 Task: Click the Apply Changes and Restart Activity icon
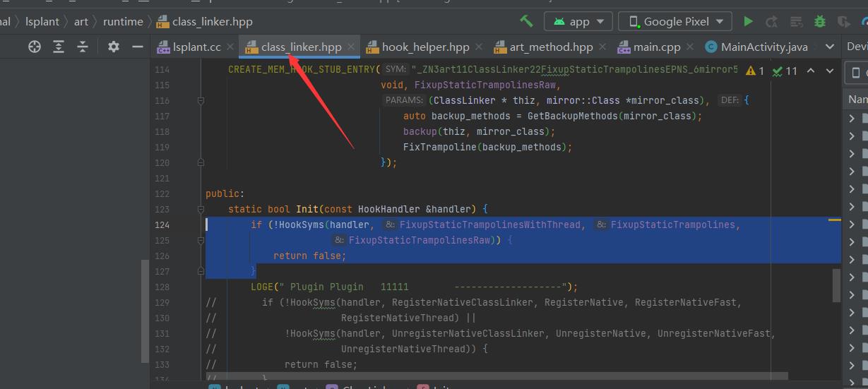click(x=772, y=21)
